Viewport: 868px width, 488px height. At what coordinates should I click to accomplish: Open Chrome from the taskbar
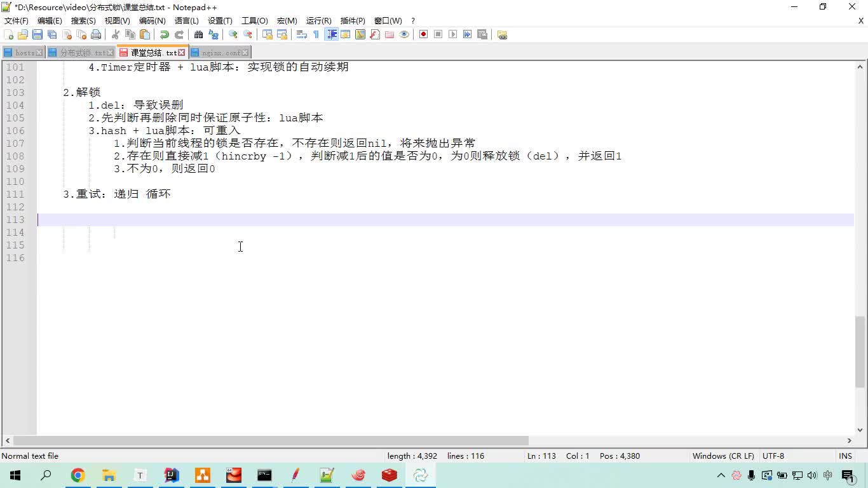tap(78, 475)
